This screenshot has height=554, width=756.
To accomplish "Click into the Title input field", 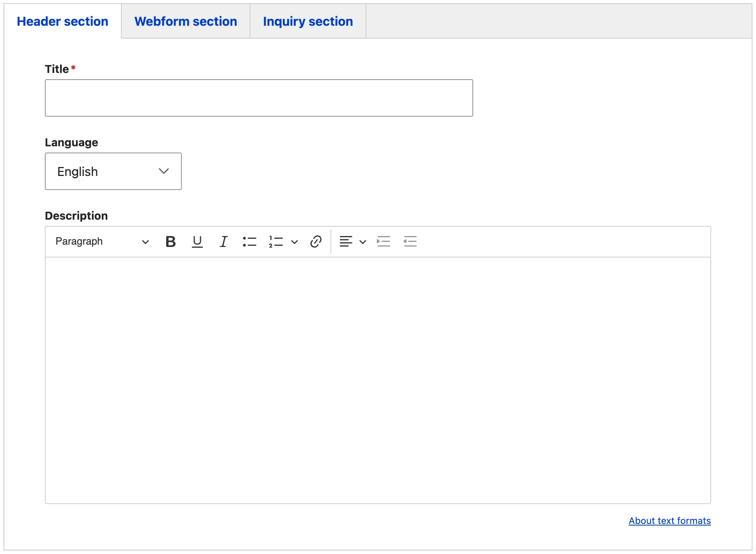I will coord(259,98).
